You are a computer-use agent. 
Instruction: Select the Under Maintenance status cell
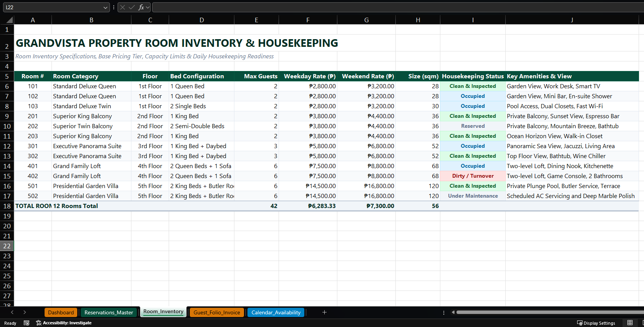pyautogui.click(x=473, y=196)
